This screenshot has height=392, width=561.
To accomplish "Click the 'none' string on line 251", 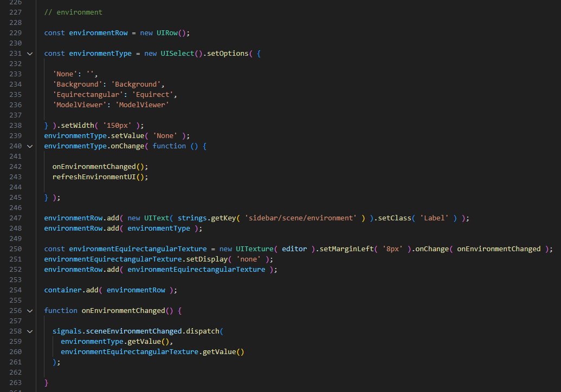I will coord(248,259).
